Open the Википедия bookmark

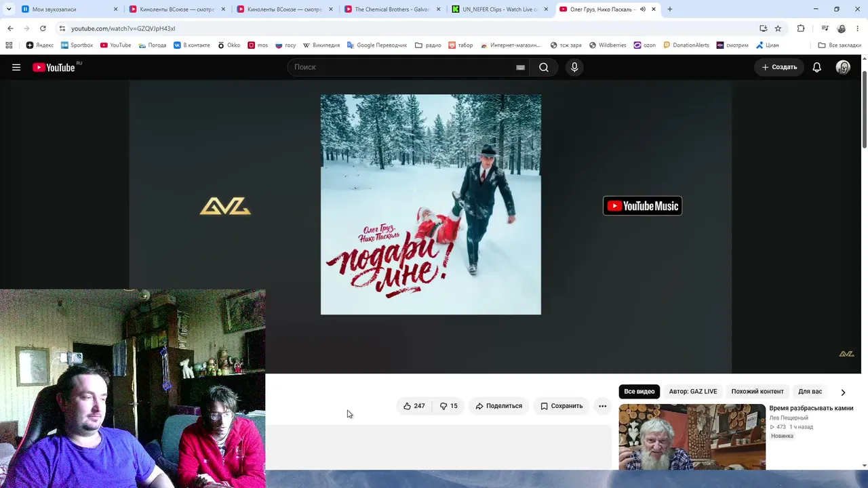tap(321, 45)
